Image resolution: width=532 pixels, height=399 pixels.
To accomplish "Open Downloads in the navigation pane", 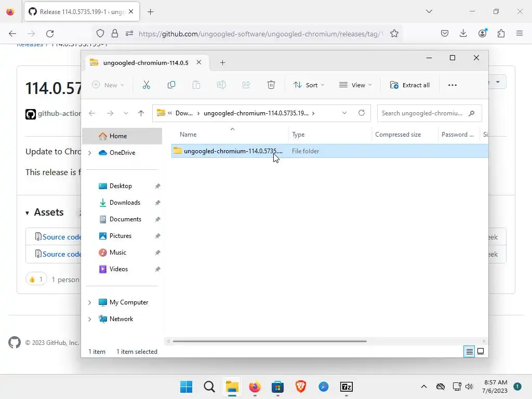I will point(125,203).
